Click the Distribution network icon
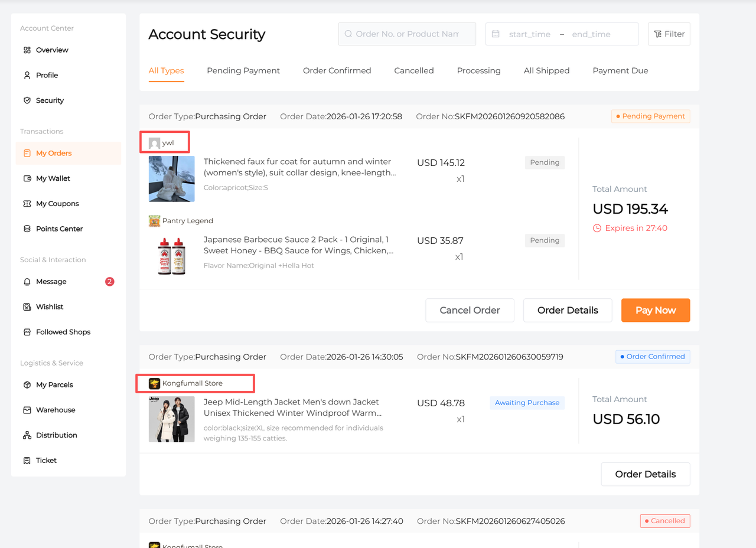 point(27,435)
